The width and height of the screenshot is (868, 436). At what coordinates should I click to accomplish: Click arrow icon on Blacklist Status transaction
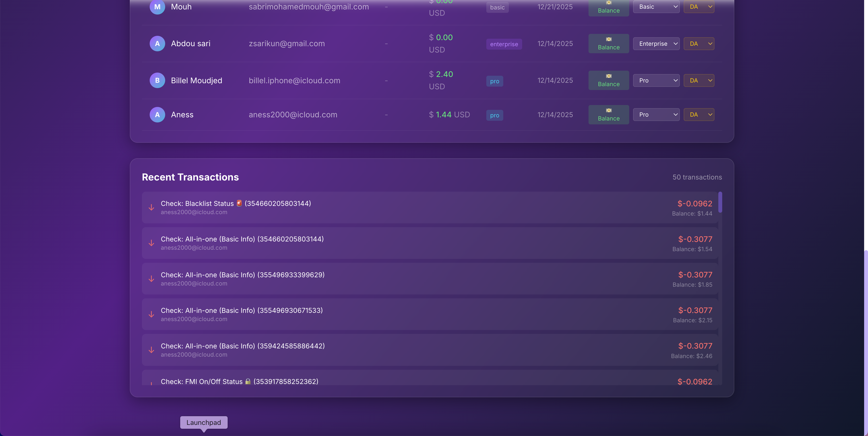click(151, 207)
